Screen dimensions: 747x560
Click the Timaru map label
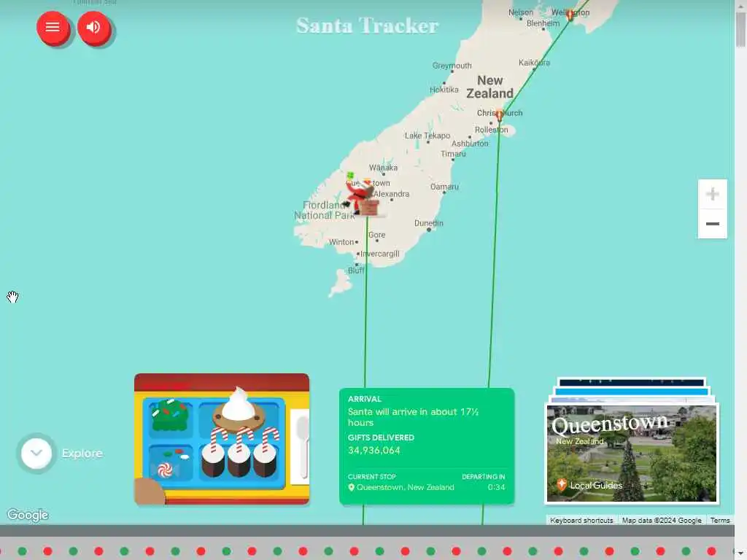[453, 154]
